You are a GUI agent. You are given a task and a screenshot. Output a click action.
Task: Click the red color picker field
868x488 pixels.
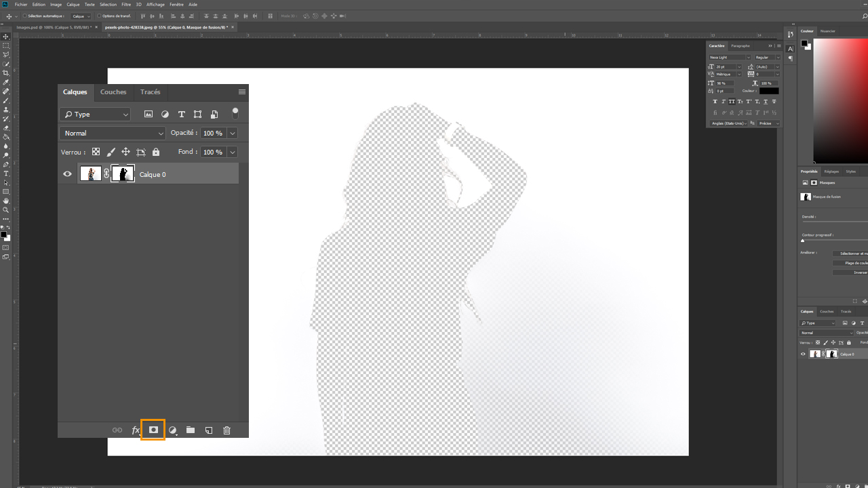point(841,100)
